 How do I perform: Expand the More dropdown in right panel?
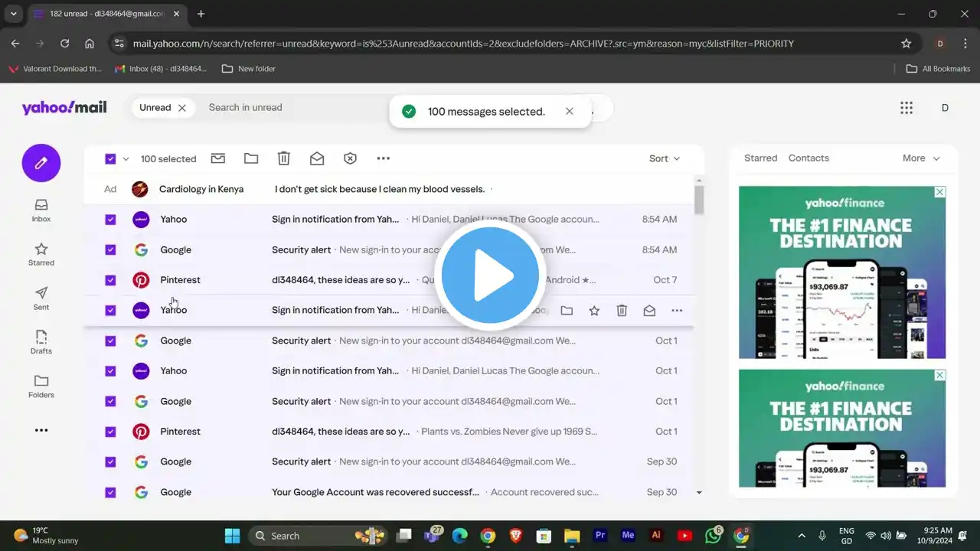coord(921,158)
